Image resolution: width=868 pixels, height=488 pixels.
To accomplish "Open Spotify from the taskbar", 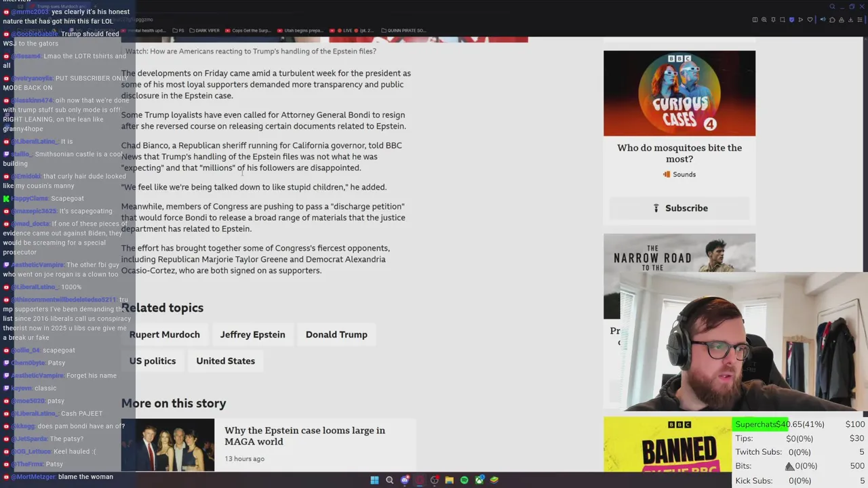I will tap(464, 480).
